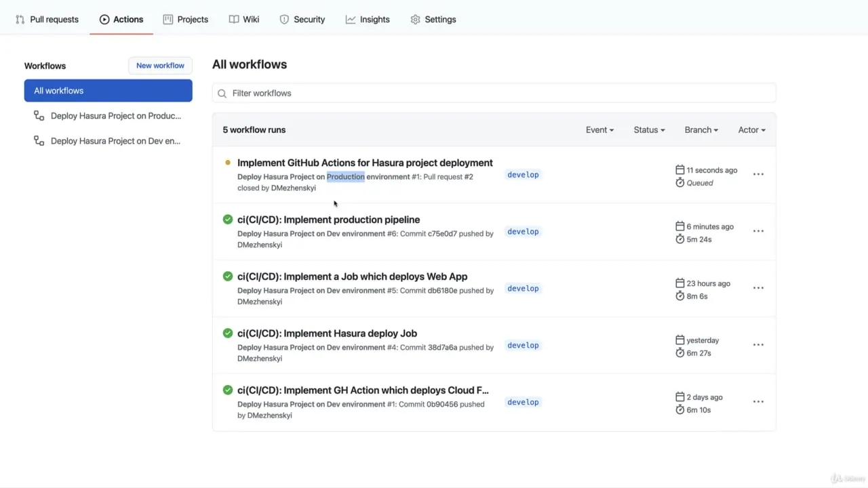Screen dimensions: 868x488
Task: Click workflow icon beside Production workflow in sidebar
Action: tap(39, 116)
